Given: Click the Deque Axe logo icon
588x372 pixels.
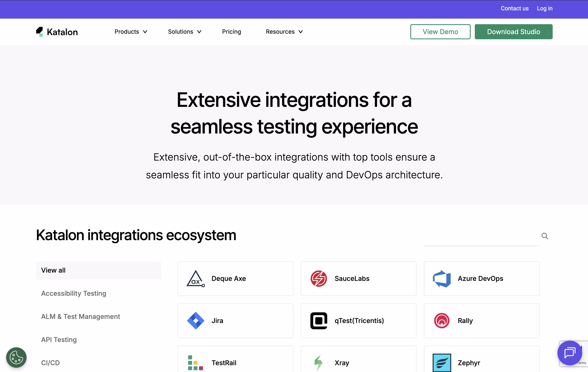Looking at the screenshot, I should click(195, 278).
